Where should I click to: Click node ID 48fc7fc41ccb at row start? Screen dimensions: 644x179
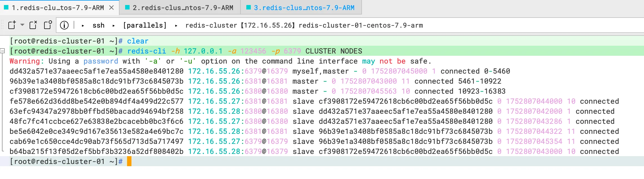(97, 121)
